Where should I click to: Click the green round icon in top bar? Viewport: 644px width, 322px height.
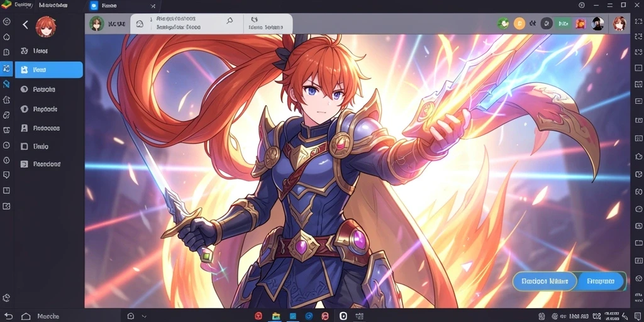coord(503,23)
